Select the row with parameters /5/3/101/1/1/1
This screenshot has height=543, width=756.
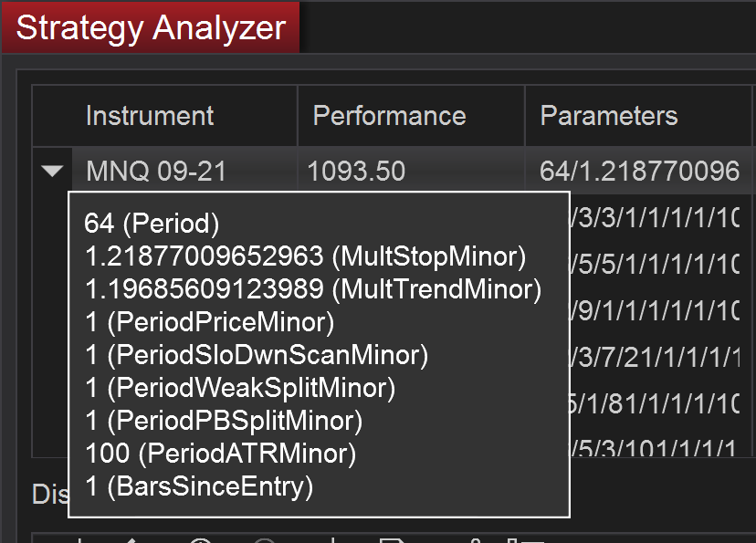[655, 448]
